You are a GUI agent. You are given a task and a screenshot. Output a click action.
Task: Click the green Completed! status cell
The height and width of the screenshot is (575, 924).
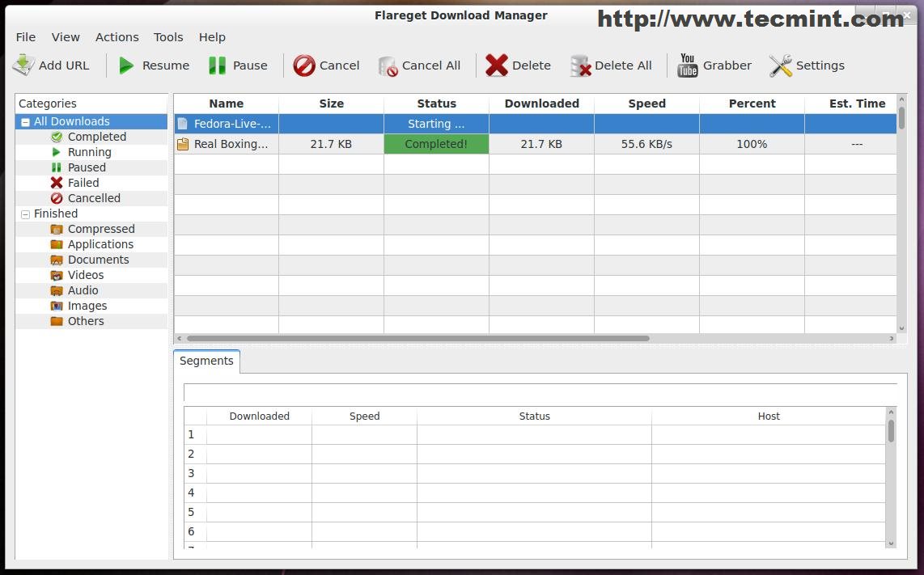click(x=436, y=144)
